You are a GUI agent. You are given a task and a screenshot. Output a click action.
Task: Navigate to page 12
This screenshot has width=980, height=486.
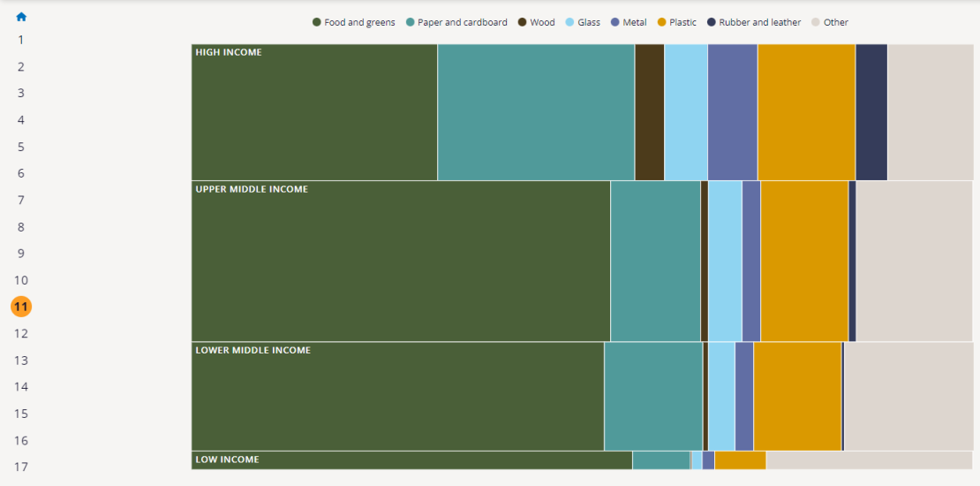click(21, 333)
